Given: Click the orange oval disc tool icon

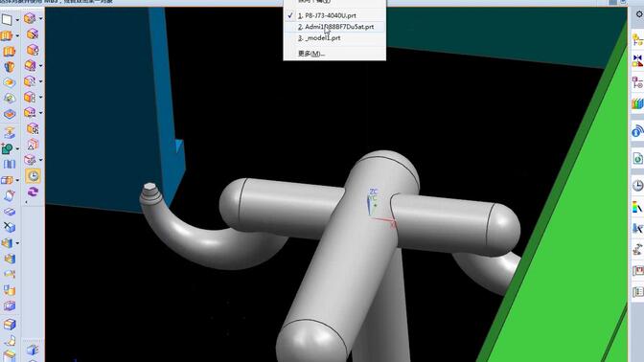Looking at the screenshot, I should point(9,82).
